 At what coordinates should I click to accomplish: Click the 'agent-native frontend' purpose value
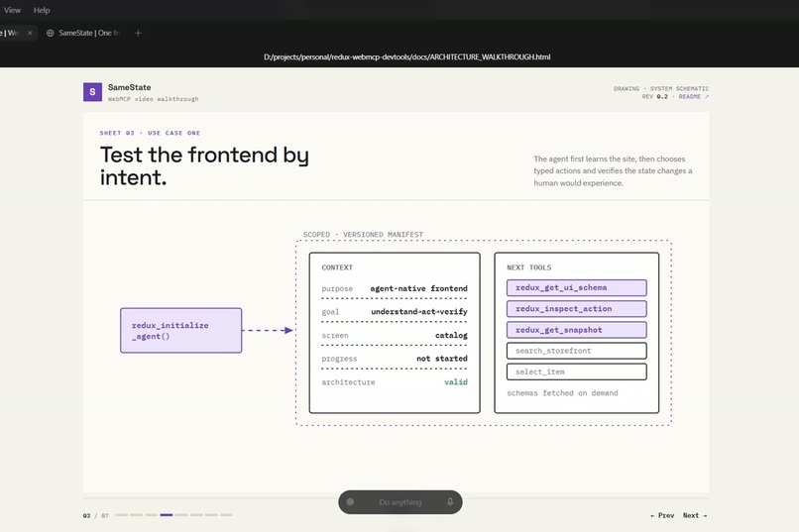click(x=419, y=288)
